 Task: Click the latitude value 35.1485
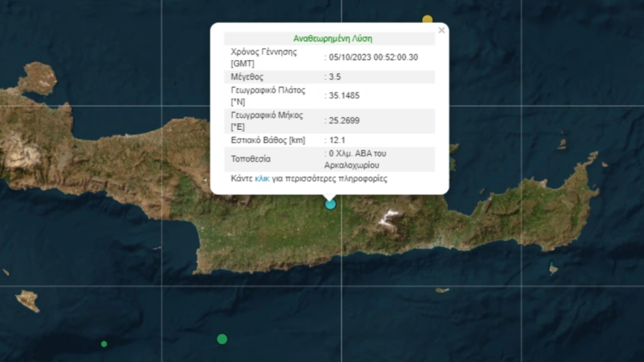[x=344, y=95]
